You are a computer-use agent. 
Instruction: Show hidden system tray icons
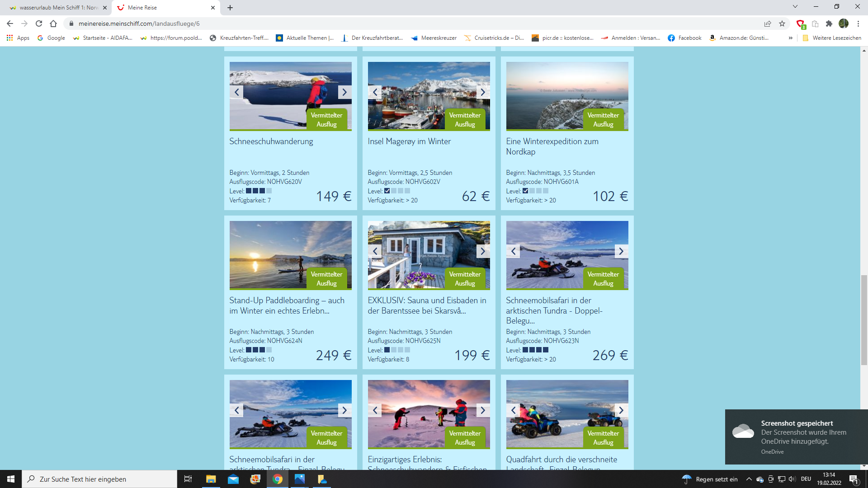pyautogui.click(x=749, y=479)
